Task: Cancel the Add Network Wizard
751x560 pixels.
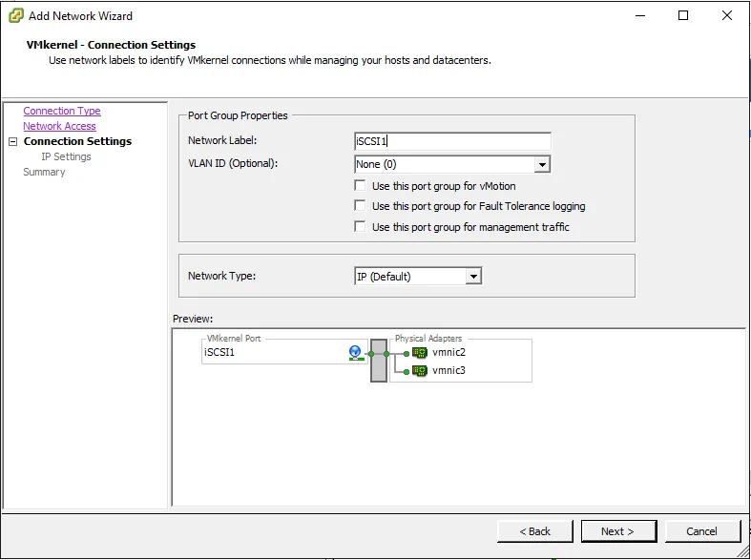Action: click(x=702, y=531)
